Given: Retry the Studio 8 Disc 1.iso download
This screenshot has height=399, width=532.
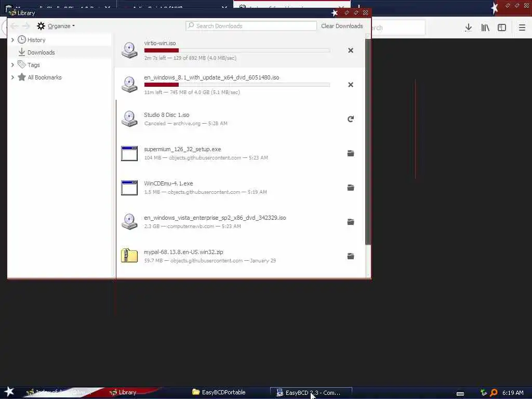Looking at the screenshot, I should pyautogui.click(x=351, y=119).
